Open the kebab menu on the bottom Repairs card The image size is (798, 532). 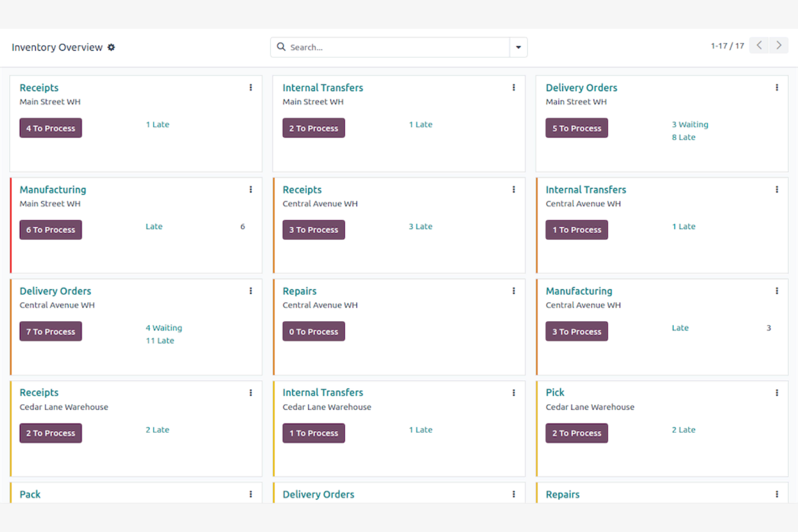point(777,494)
